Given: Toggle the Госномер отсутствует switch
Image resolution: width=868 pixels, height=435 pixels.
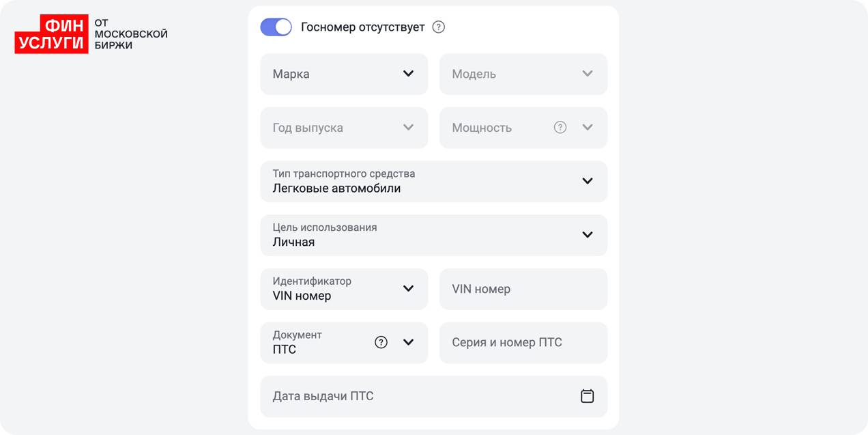Looking at the screenshot, I should pos(276,27).
